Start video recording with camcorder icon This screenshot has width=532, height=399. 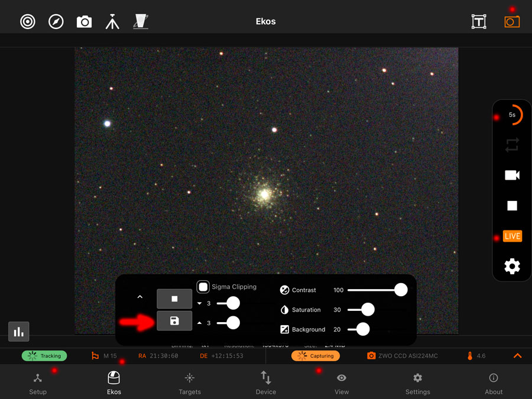click(512, 175)
